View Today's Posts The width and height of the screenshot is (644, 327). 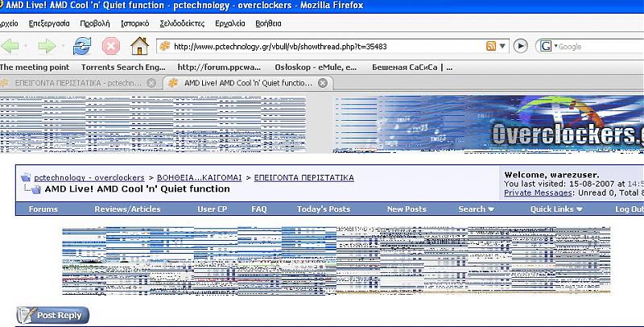[x=324, y=209]
